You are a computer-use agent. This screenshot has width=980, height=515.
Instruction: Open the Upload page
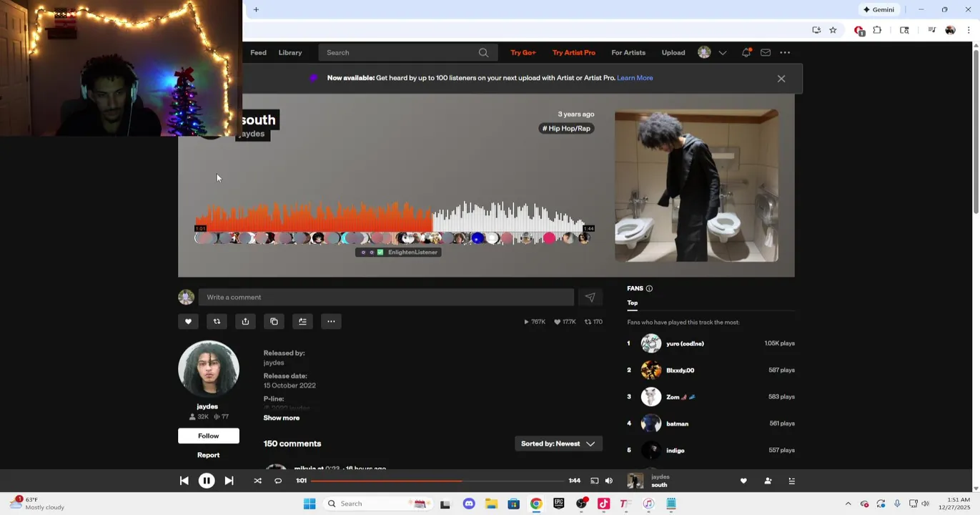point(673,52)
